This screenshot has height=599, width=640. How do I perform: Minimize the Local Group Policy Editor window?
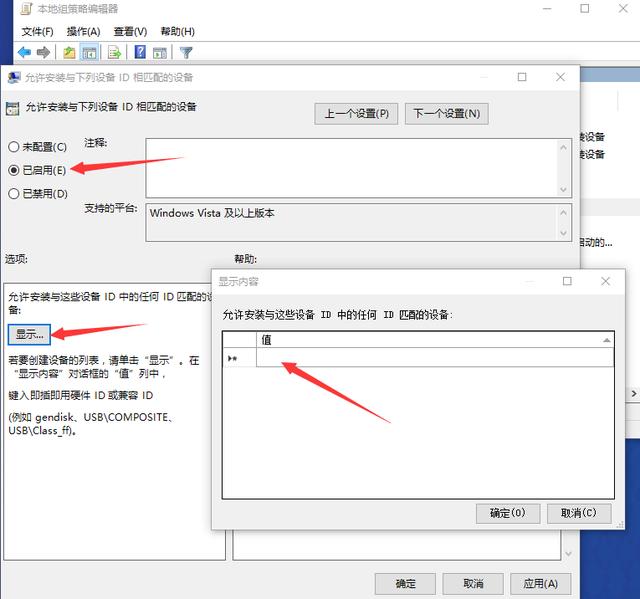547,9
